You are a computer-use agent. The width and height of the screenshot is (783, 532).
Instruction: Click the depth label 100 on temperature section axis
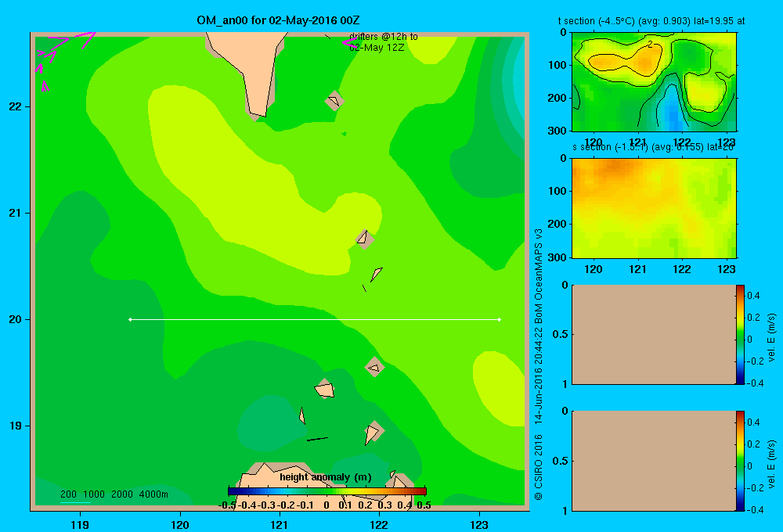coord(557,65)
